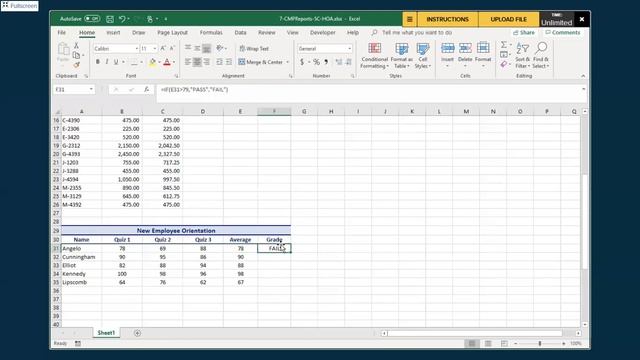Toggle the AutoSave switch

click(92, 19)
